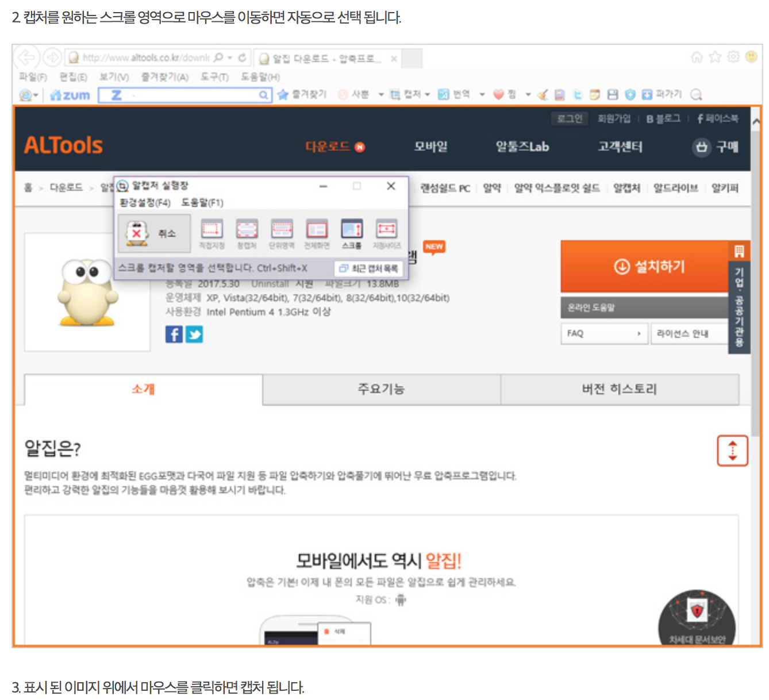Viewport: 769px width, 700px height.
Task: Click the zum search magnifier button
Action: [263, 95]
